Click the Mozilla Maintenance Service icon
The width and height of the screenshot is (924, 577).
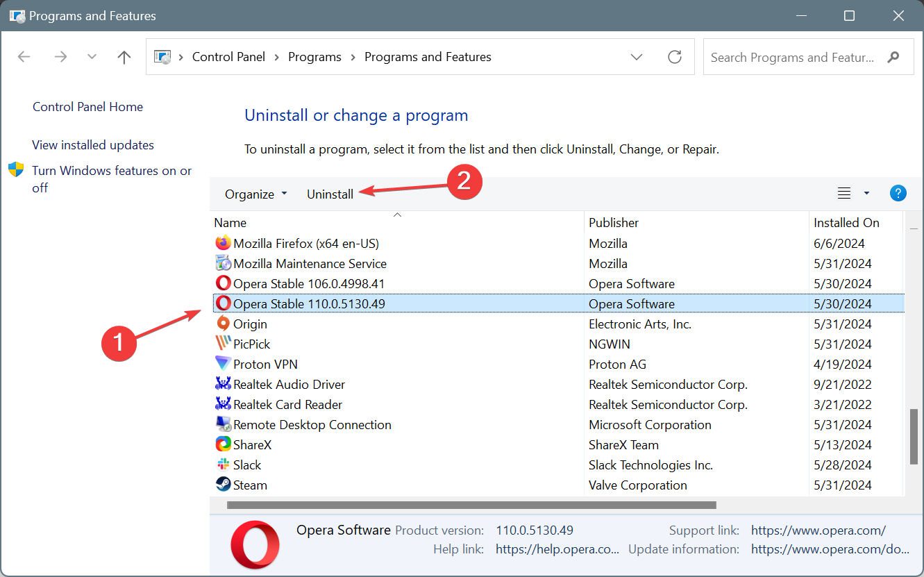223,263
